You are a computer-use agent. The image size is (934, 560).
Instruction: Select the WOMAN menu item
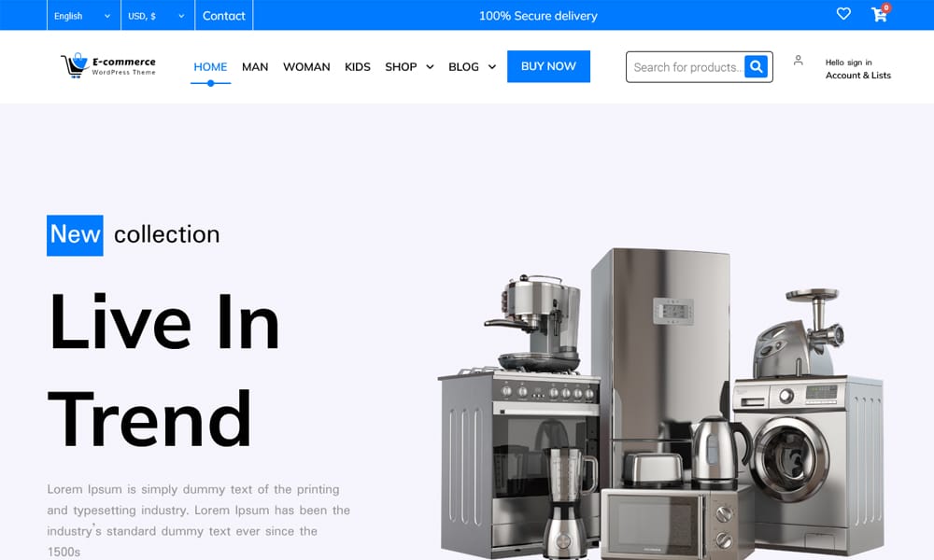tap(306, 66)
